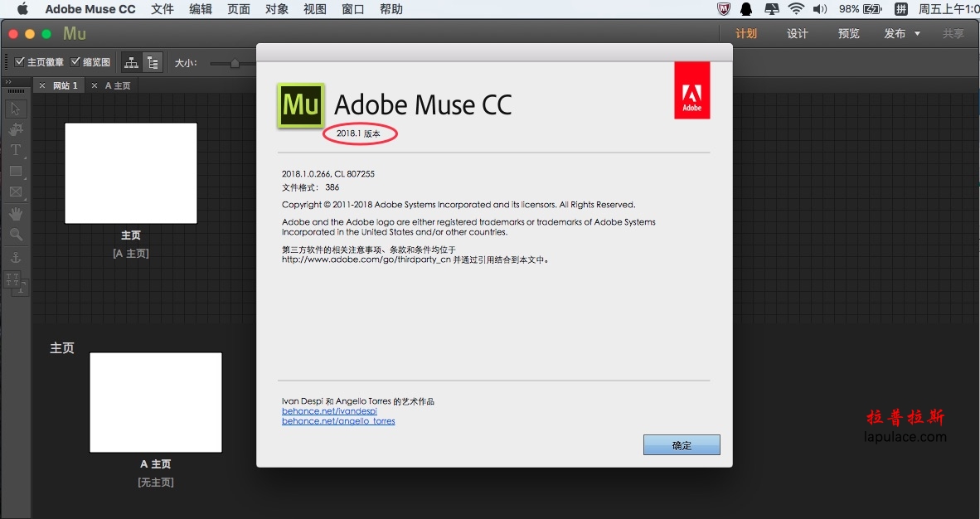
Task: Close the A 主页 tab
Action: pos(95,85)
